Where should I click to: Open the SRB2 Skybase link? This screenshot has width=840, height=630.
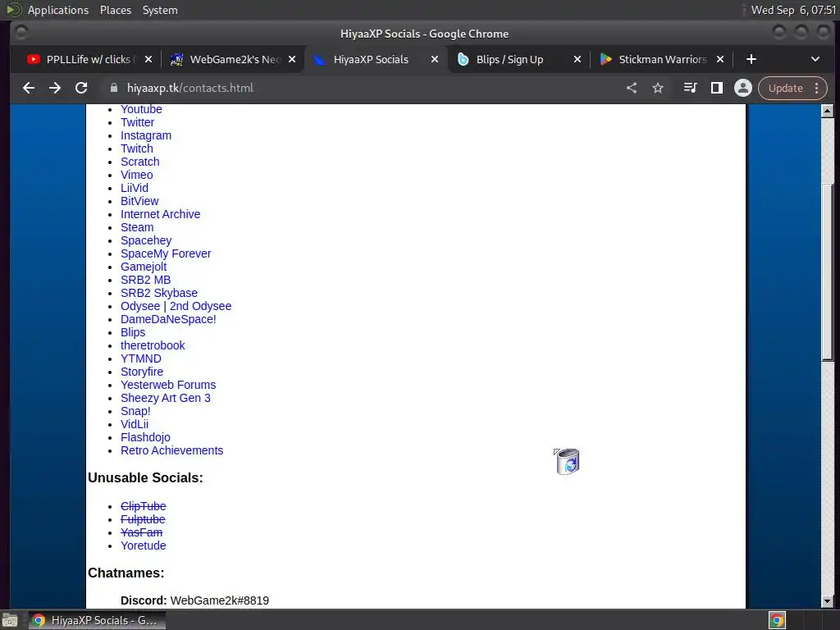[158, 293]
